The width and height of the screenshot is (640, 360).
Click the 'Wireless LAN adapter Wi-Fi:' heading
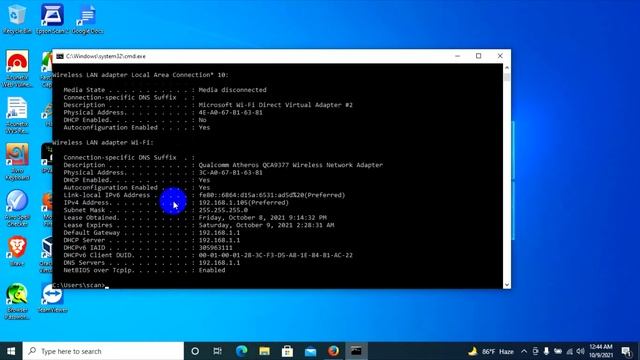(x=103, y=142)
